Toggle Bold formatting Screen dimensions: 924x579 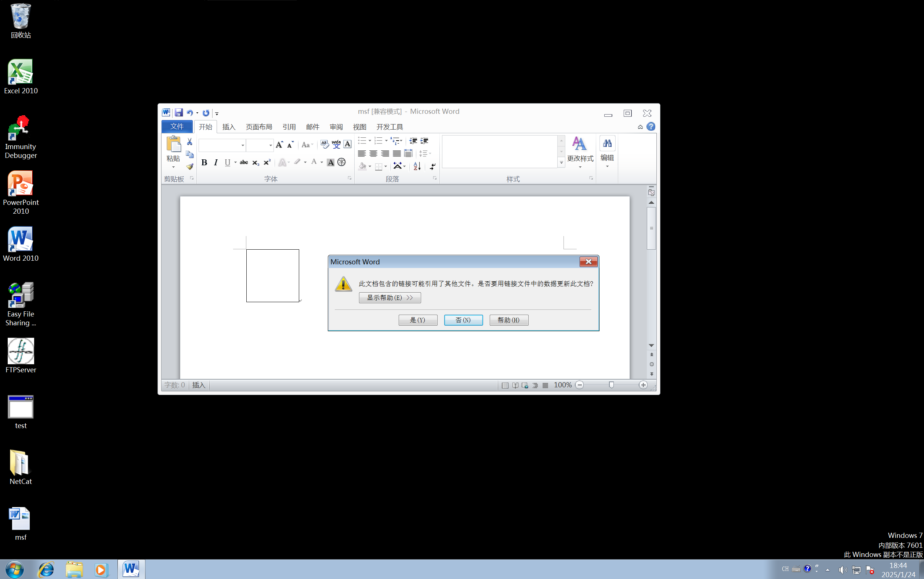point(204,162)
